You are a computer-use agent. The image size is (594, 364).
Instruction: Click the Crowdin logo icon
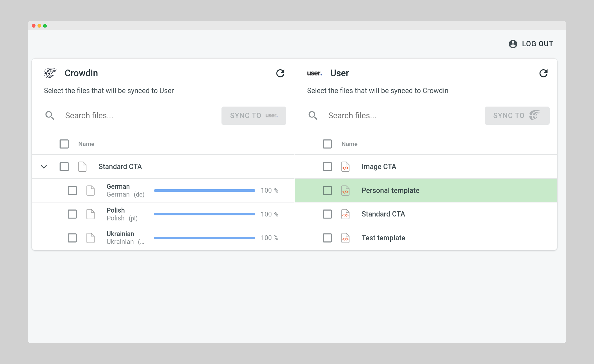(50, 73)
